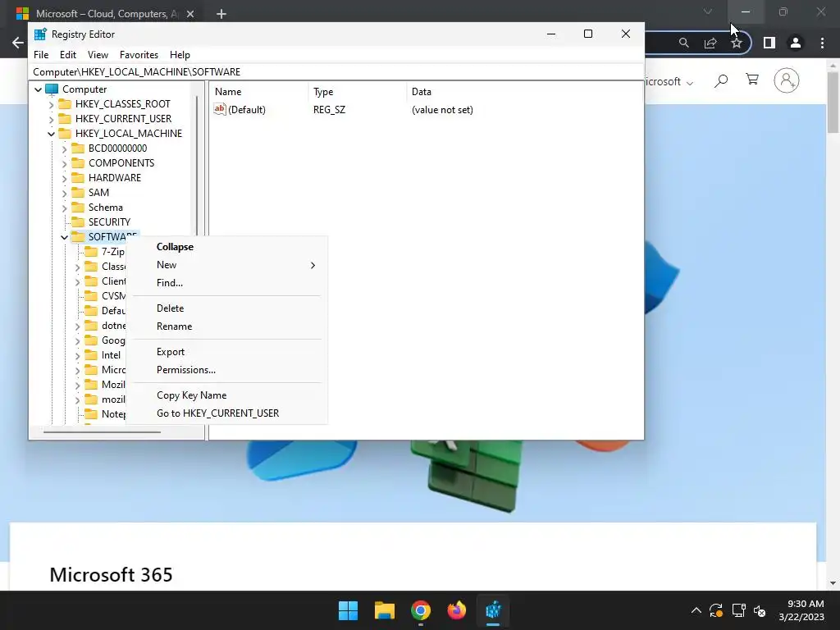Image resolution: width=840 pixels, height=630 pixels.
Task: Select Copy Key Name option
Action: pyautogui.click(x=226, y=395)
